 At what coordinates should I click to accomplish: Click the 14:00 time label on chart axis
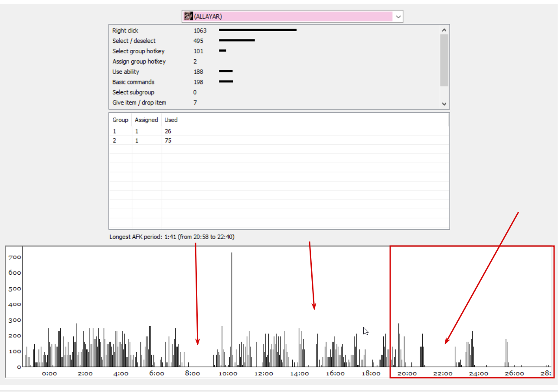click(299, 373)
